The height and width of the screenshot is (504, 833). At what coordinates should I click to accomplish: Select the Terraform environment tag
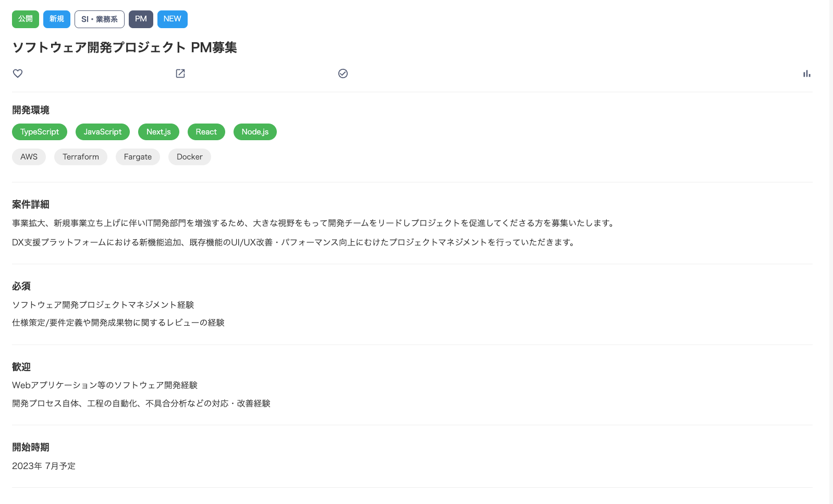81,157
